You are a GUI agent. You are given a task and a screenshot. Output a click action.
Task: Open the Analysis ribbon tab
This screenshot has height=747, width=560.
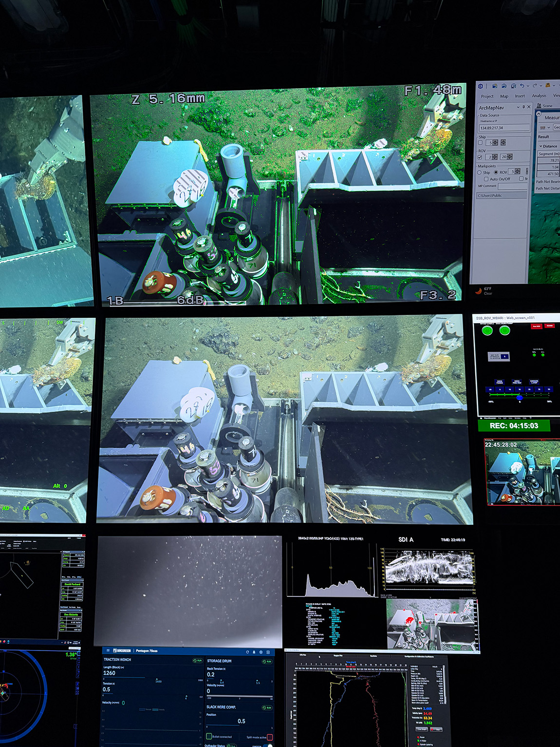pos(539,96)
